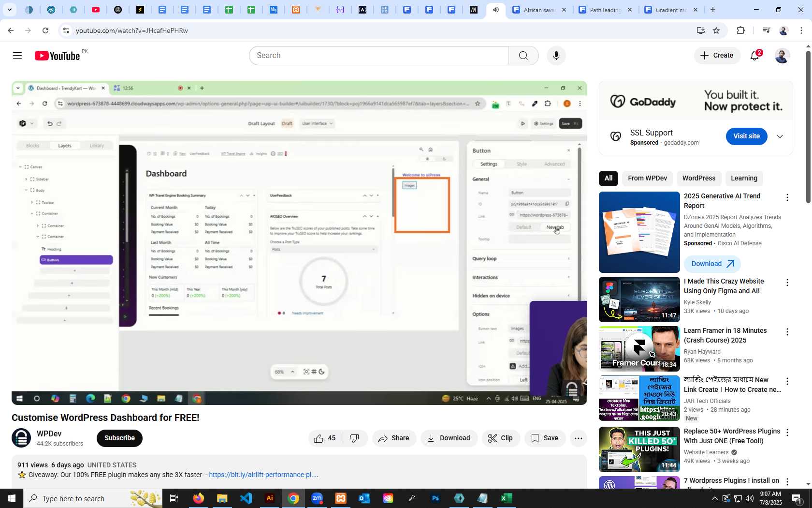Viewport: 812px width, 508px height.
Task: Open options for Learn Framer video
Action: pyautogui.click(x=787, y=332)
